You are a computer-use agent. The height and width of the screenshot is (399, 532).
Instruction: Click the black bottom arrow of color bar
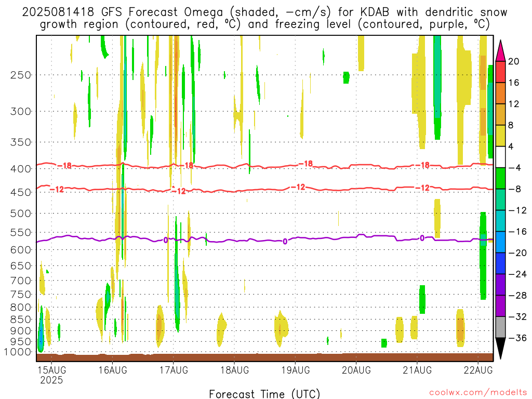[500, 349]
